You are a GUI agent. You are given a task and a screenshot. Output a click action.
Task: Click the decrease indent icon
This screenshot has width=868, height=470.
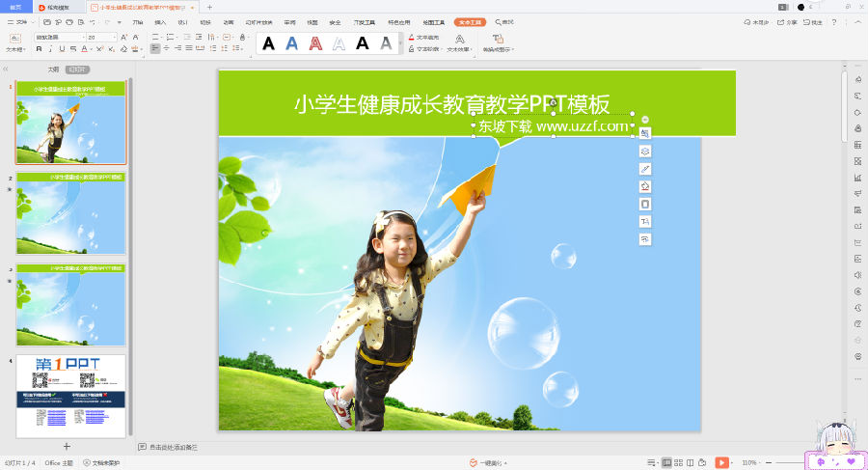tap(187, 37)
